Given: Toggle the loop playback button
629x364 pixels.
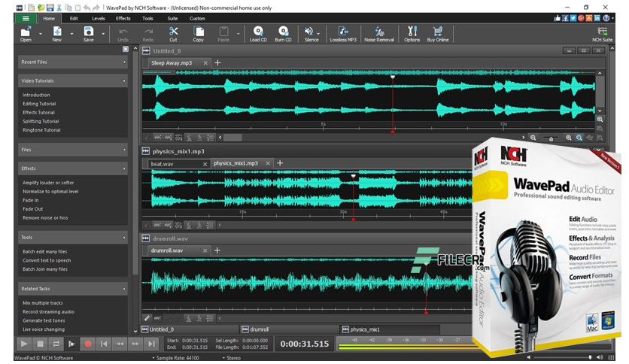Looking at the screenshot, I should (x=56, y=344).
